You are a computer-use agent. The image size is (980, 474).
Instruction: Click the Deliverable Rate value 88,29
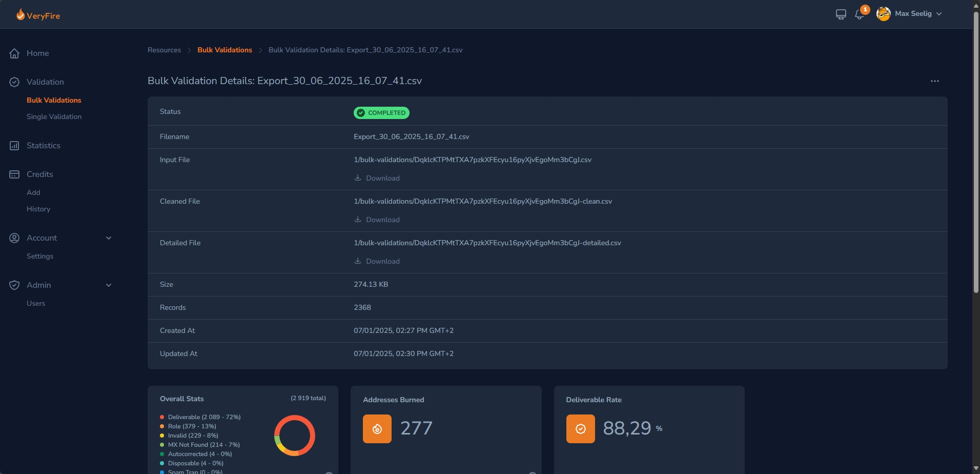[x=627, y=428]
